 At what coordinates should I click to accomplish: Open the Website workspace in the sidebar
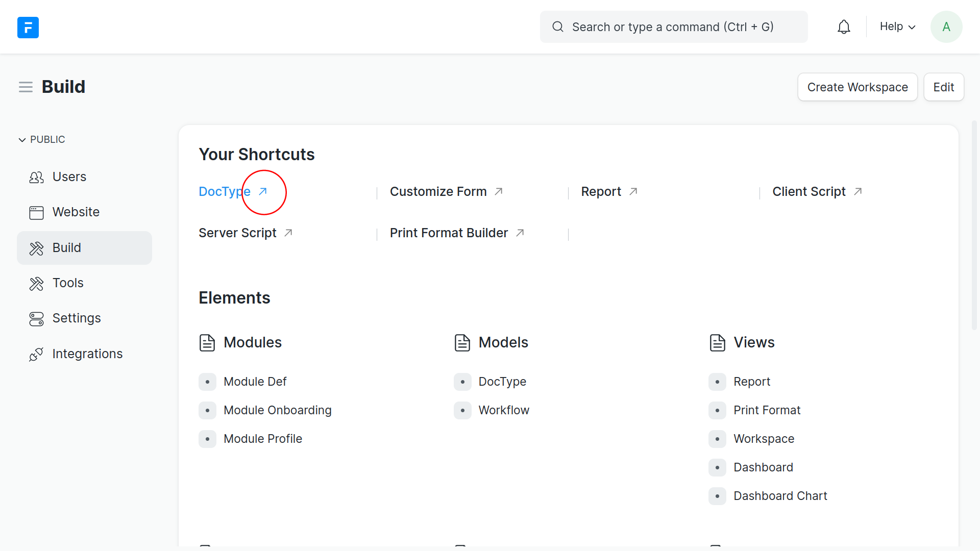pyautogui.click(x=76, y=212)
